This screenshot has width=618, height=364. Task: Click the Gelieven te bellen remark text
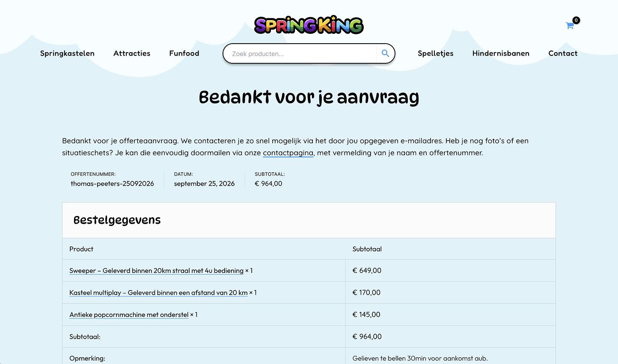coord(420,358)
